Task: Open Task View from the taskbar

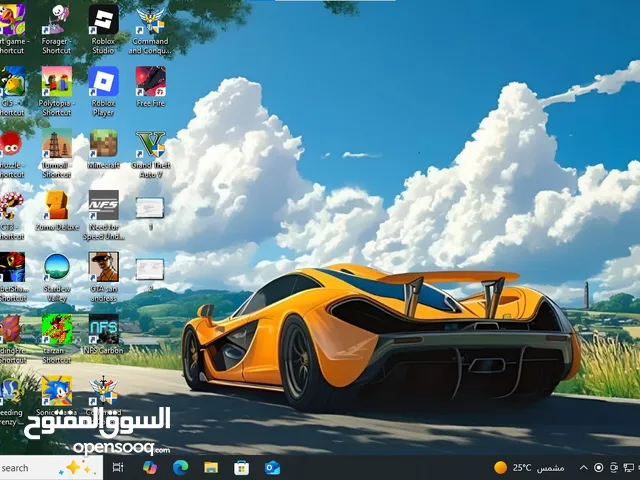Action: pyautogui.click(x=118, y=467)
